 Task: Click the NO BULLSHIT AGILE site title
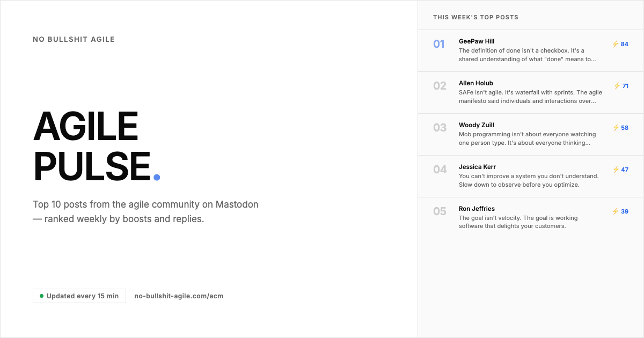click(74, 39)
